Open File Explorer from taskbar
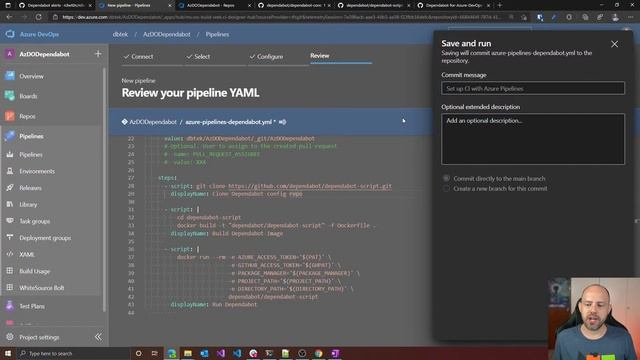The image size is (640, 360). [x=188, y=353]
